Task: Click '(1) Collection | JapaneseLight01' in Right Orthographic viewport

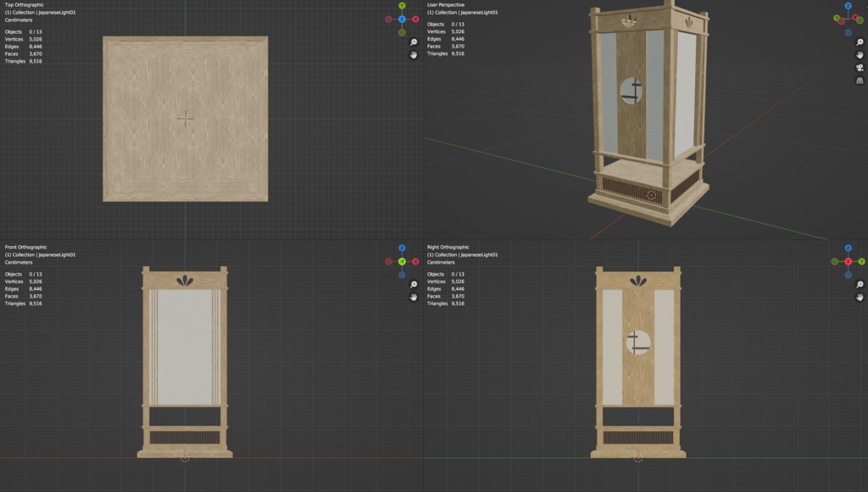Action: (462, 254)
